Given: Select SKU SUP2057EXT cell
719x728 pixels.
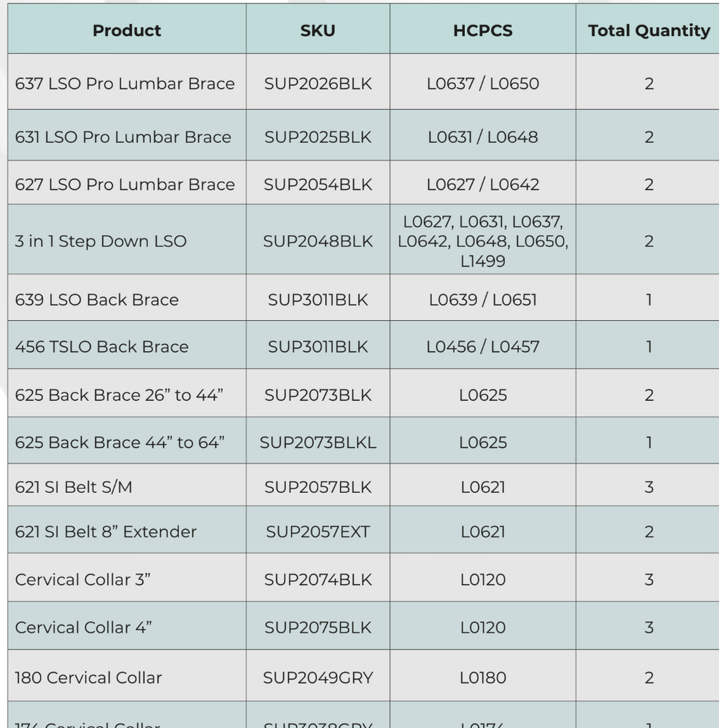Looking at the screenshot, I should (318, 530).
